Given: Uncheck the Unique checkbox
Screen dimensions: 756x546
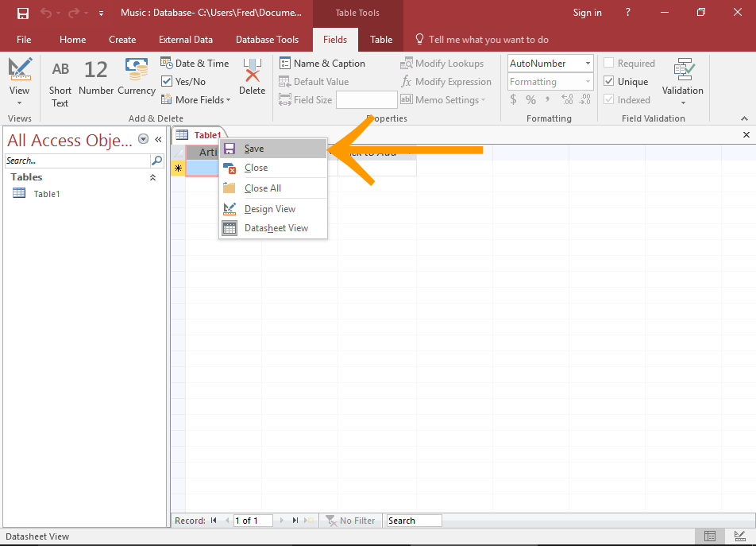Looking at the screenshot, I should [609, 82].
